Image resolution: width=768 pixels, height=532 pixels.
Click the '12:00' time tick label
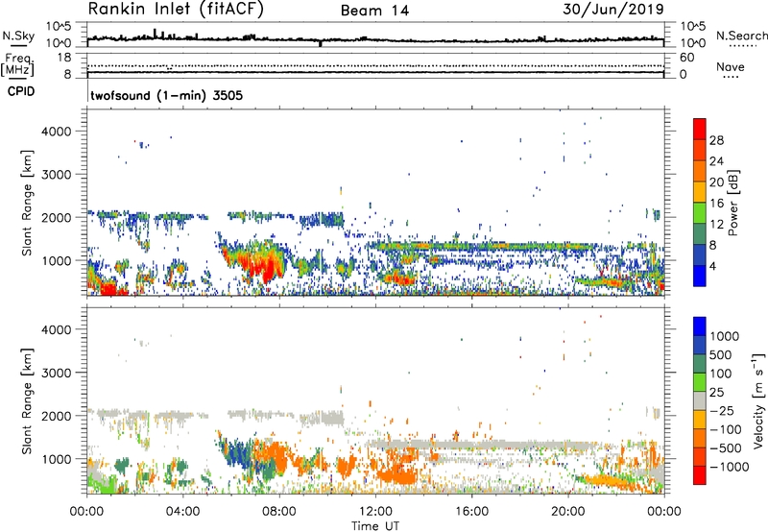pyautogui.click(x=375, y=512)
